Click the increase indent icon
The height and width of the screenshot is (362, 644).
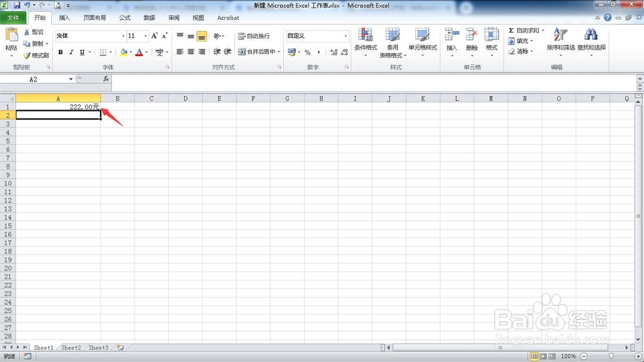[227, 52]
